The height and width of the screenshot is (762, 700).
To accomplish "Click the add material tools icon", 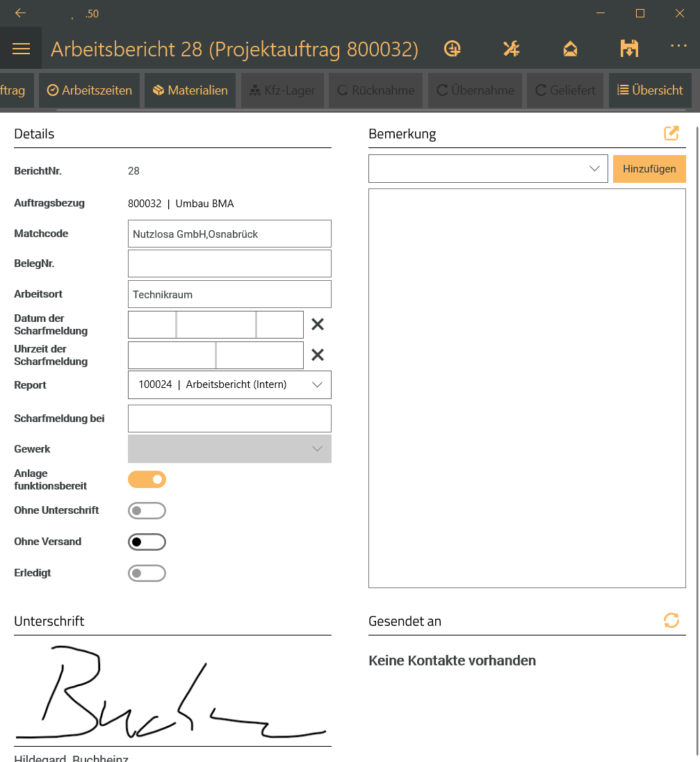I will click(x=511, y=49).
